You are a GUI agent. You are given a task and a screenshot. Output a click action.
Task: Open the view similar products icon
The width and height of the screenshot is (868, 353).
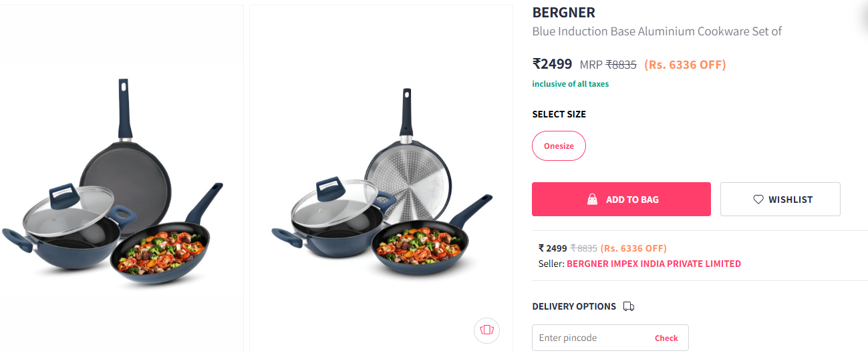click(486, 330)
